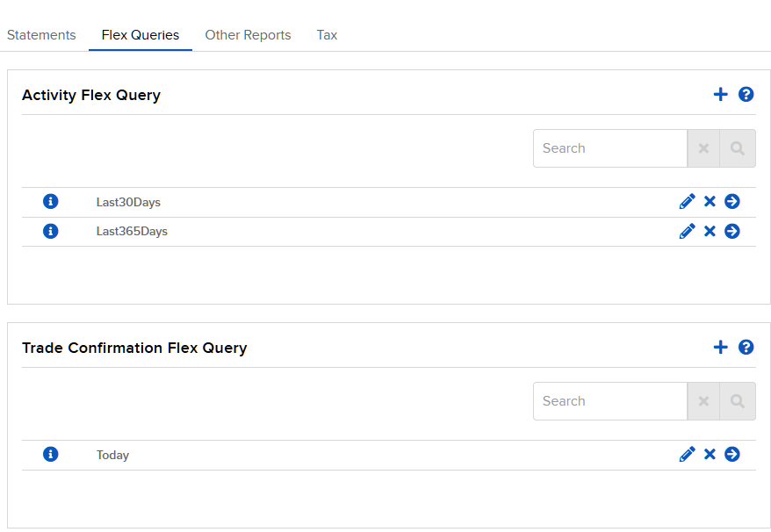
Task: Show info for the Today query
Action: [51, 455]
